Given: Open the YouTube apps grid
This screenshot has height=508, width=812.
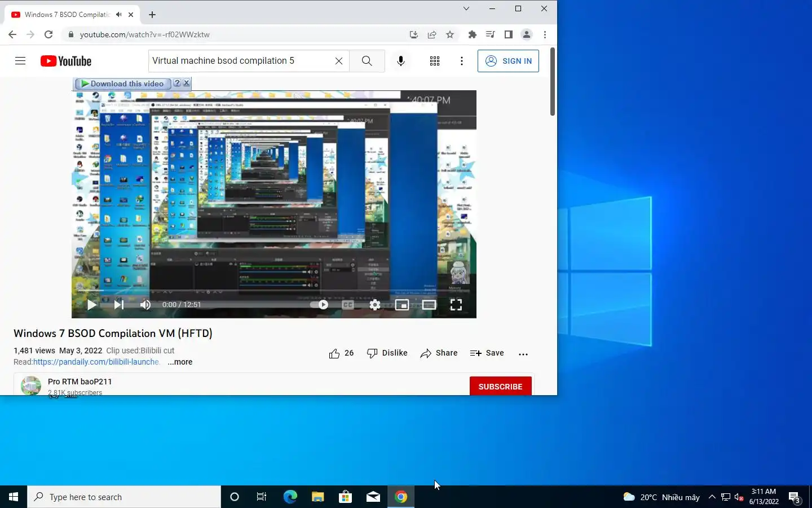Looking at the screenshot, I should (434, 61).
